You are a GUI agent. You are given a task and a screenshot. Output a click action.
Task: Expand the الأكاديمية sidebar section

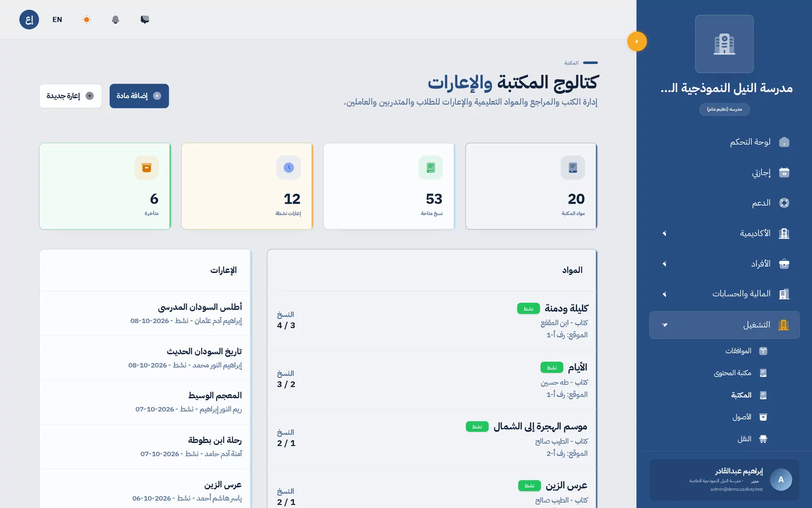coord(724,233)
